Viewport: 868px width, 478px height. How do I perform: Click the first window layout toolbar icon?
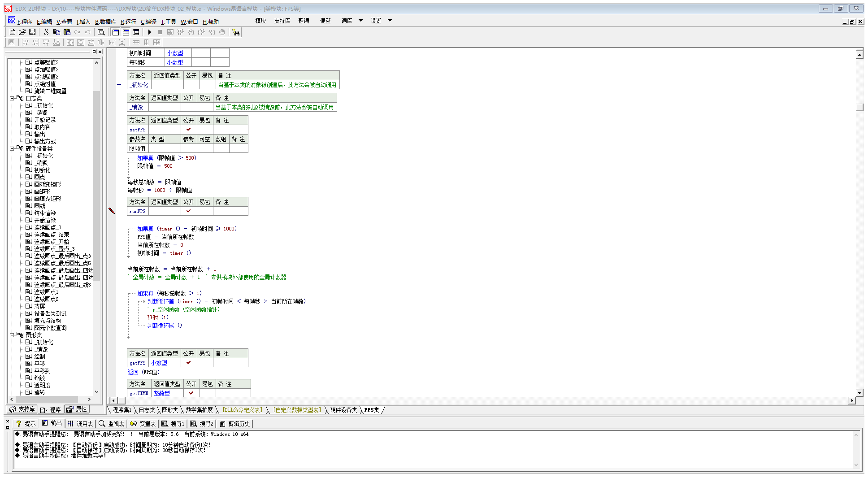point(116,32)
